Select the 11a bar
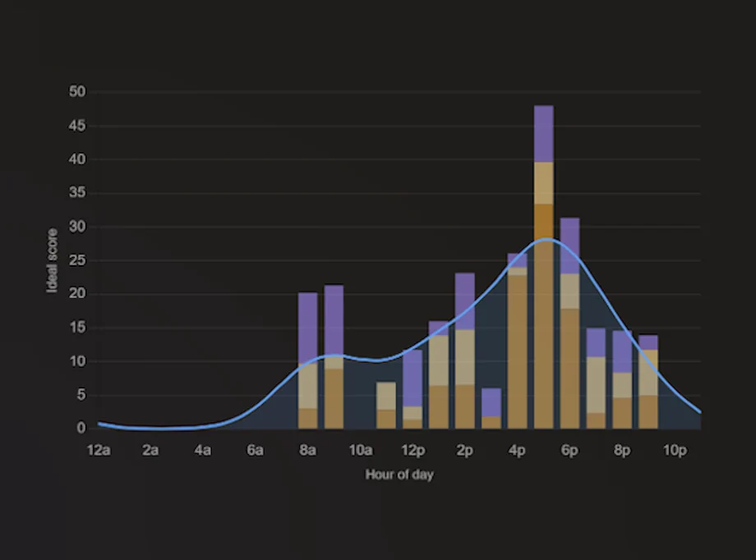The image size is (756, 560). coord(385,406)
